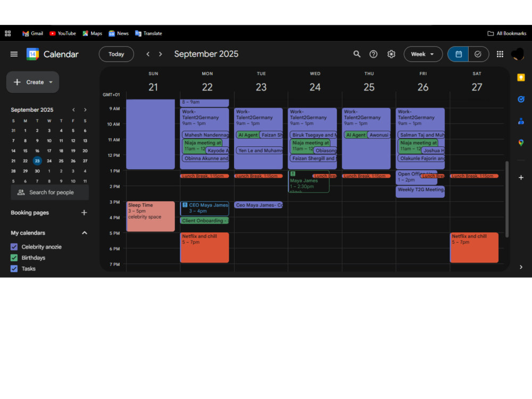Toggle the Tasks calendar checkbox

[x=14, y=268]
